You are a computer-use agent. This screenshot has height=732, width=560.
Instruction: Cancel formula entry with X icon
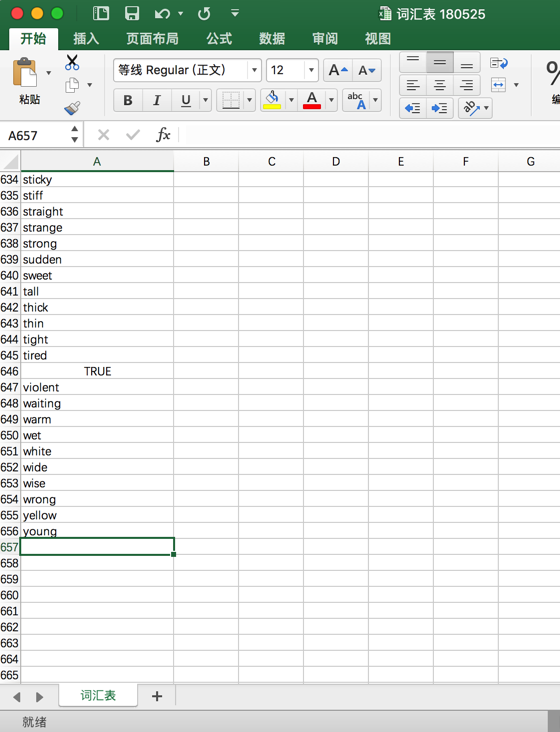click(x=104, y=135)
